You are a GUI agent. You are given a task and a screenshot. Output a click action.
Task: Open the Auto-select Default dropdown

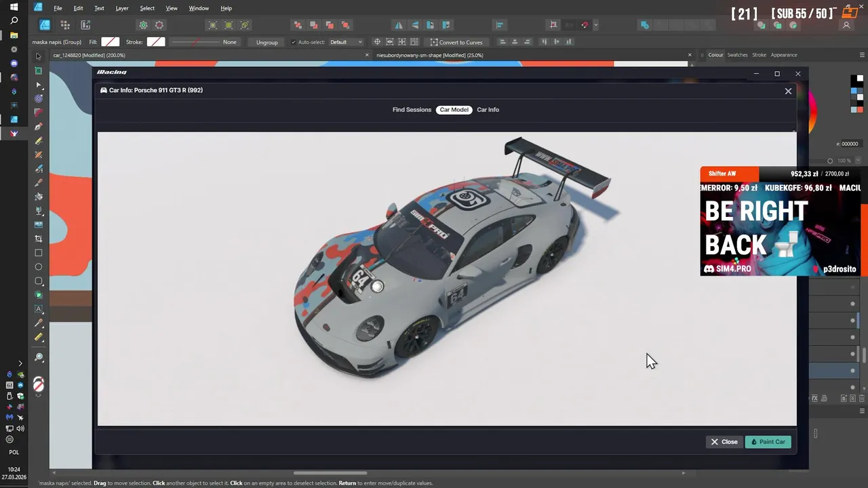pos(346,42)
